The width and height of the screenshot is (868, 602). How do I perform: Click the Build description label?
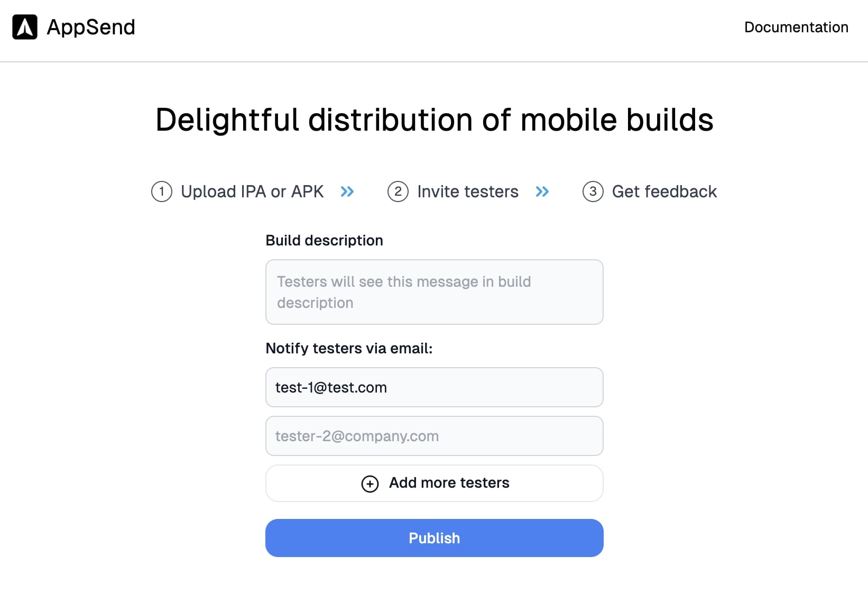[x=324, y=240]
